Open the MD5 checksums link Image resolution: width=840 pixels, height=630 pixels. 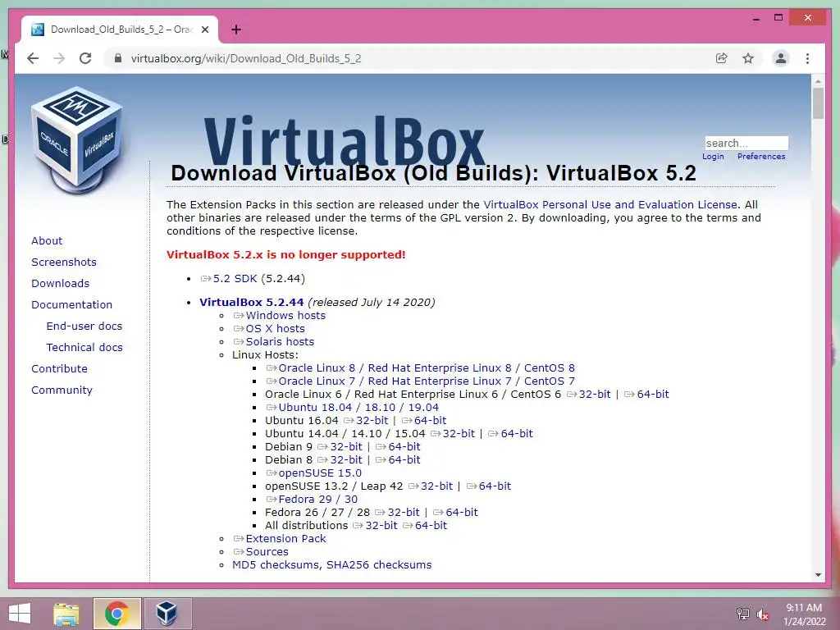[x=275, y=564]
